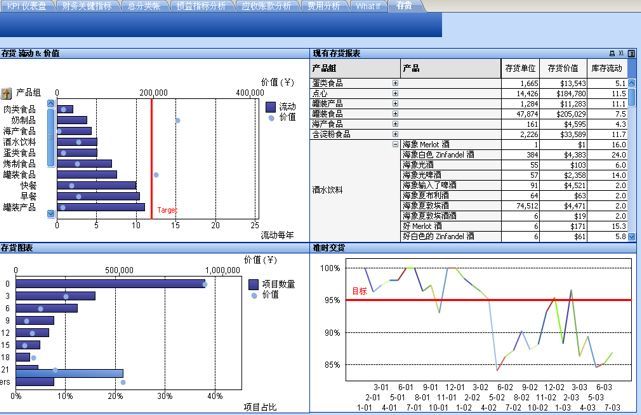Viewport: 641px width, 415px height.
Task: Click the drill-up icon beside 产品组
Action: point(8,92)
